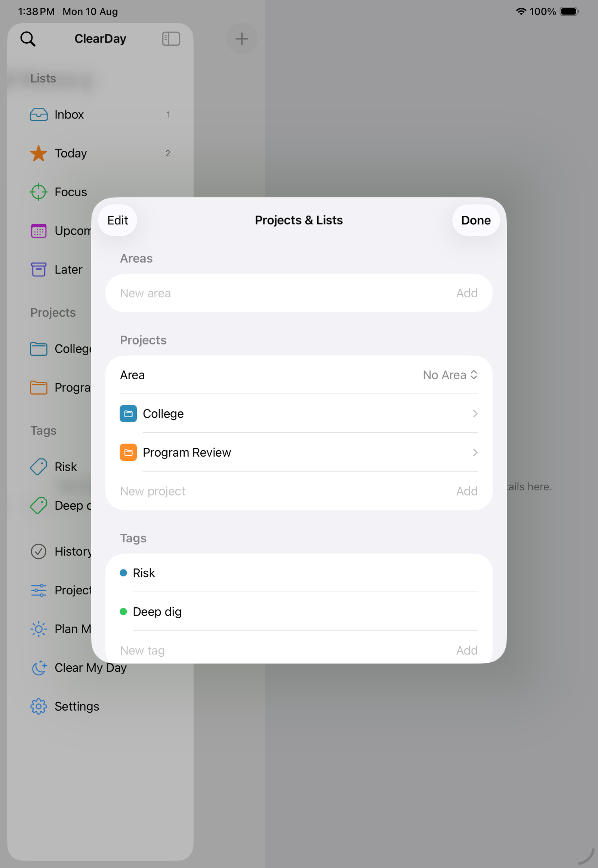Tap the Clear My Day moon icon

point(38,668)
